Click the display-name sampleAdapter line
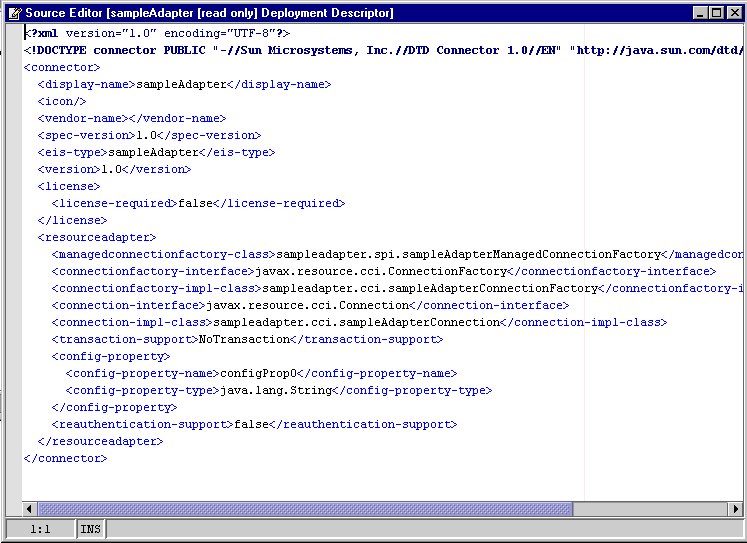Screen dimensions: 747x543 click(x=184, y=84)
